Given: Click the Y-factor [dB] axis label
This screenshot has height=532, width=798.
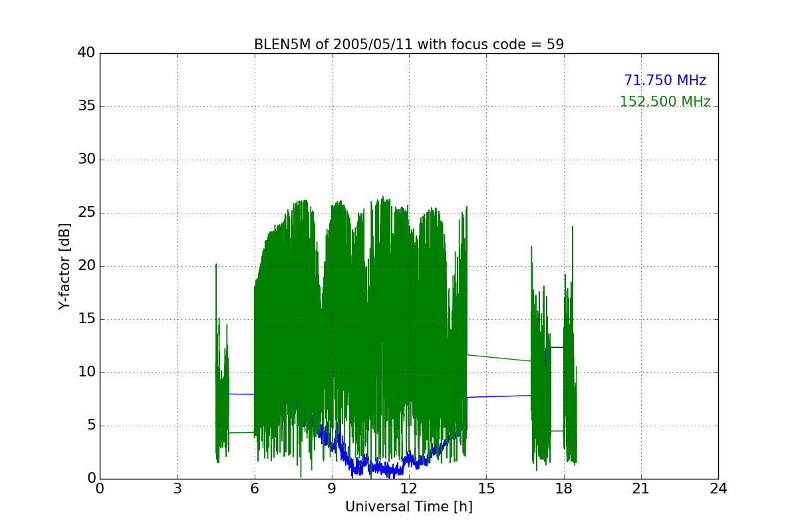Looking at the screenshot, I should pos(65,266).
